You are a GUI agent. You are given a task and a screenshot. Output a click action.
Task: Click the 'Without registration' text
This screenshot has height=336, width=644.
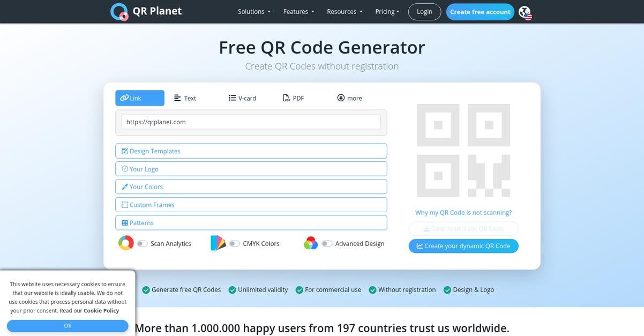click(407, 289)
